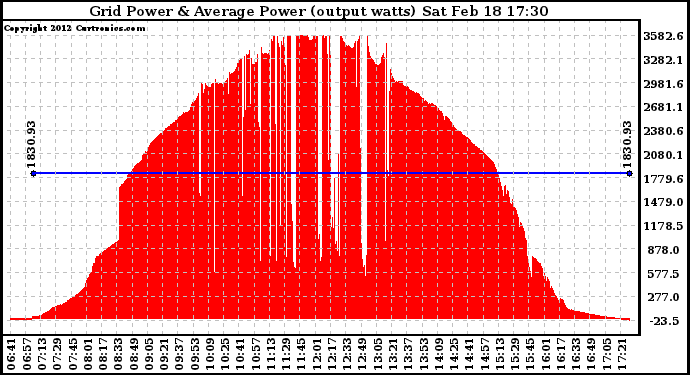Select the '13:21' x-axis label
690x375 pixels.
(394, 354)
